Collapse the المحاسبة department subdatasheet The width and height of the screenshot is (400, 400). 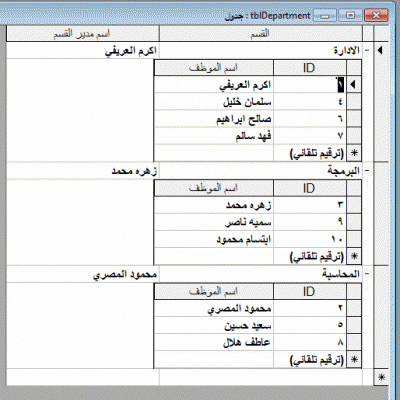click(367, 274)
